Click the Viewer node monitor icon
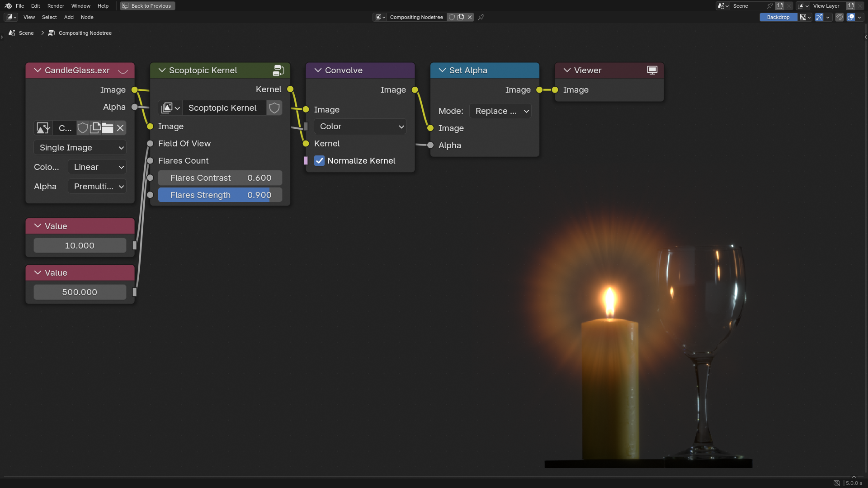 click(x=652, y=70)
